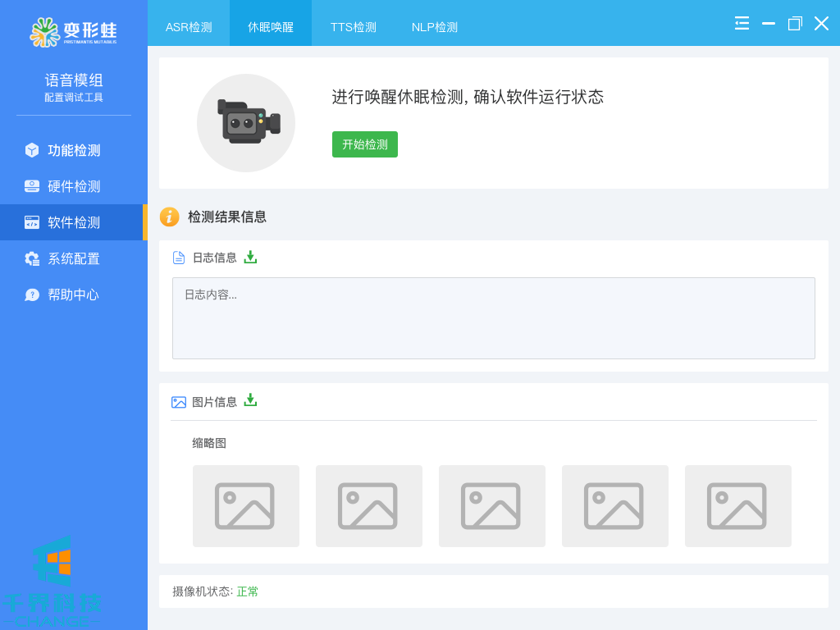Click the orange info icon beside 检测结果信息
Viewport: 840px width, 630px height.
click(x=169, y=217)
